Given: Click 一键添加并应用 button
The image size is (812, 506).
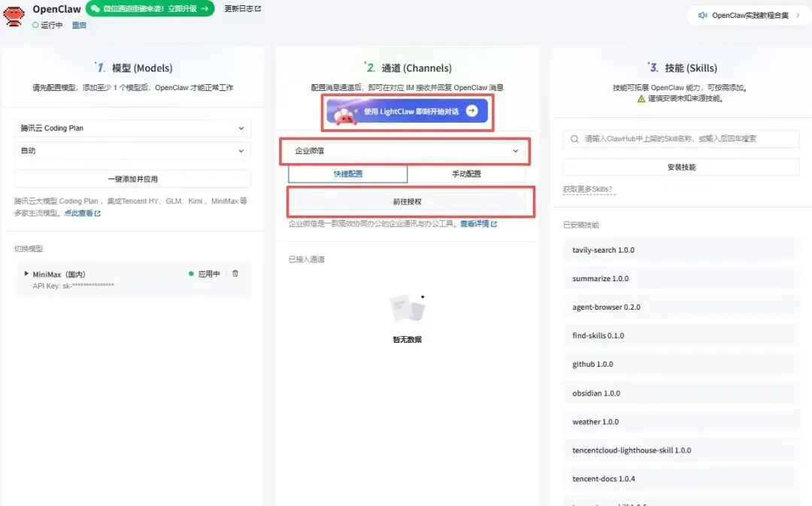Looking at the screenshot, I should (x=132, y=179).
